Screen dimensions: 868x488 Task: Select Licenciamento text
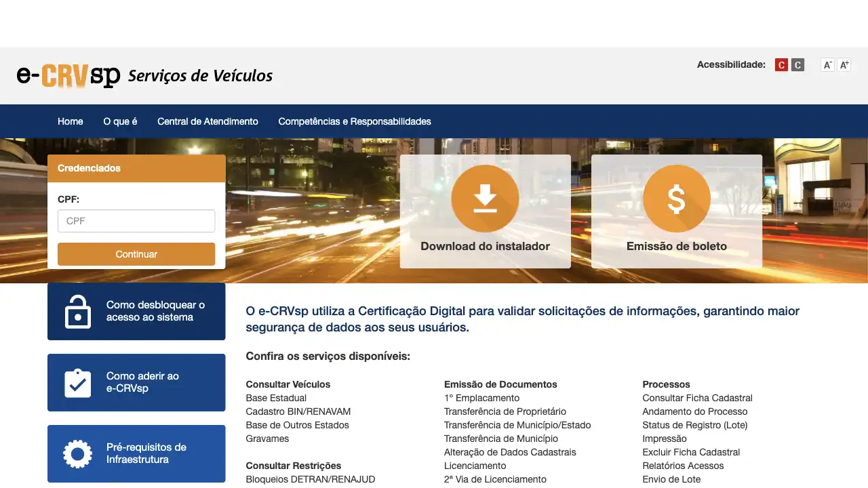tap(475, 466)
